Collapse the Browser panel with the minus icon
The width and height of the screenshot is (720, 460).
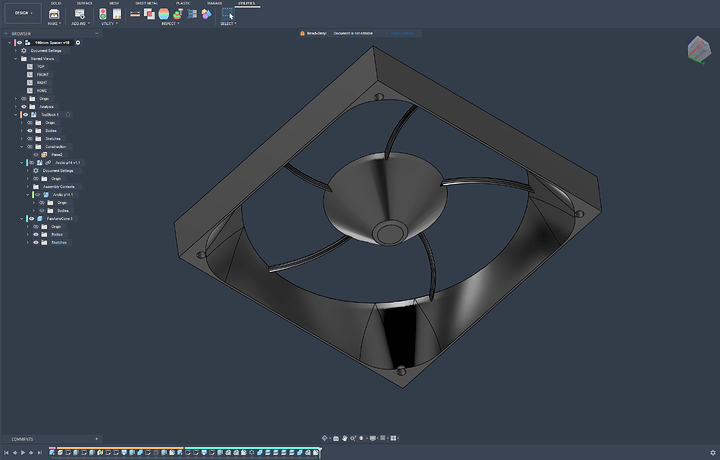pyautogui.click(x=96, y=34)
